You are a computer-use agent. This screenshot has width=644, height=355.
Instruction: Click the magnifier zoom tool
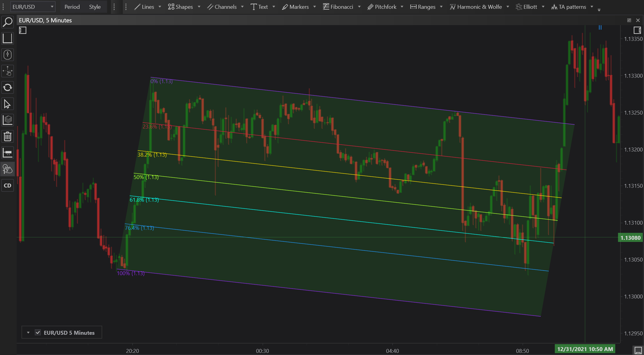tap(8, 22)
